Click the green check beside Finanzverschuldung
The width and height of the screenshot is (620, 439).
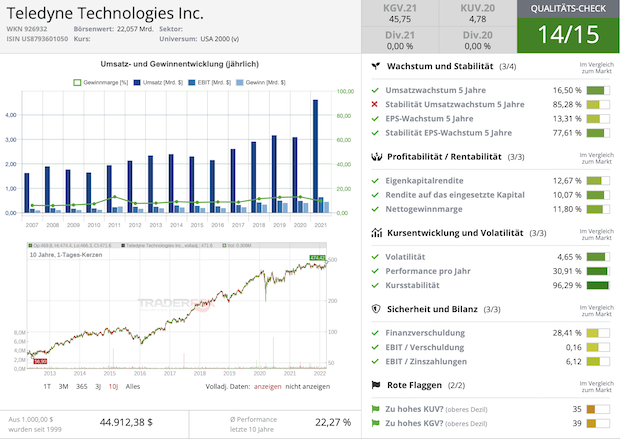pyautogui.click(x=375, y=333)
